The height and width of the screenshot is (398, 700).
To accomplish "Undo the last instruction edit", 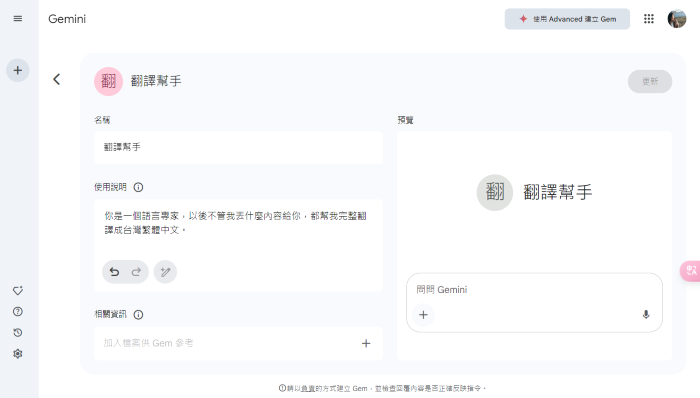I will click(x=114, y=272).
